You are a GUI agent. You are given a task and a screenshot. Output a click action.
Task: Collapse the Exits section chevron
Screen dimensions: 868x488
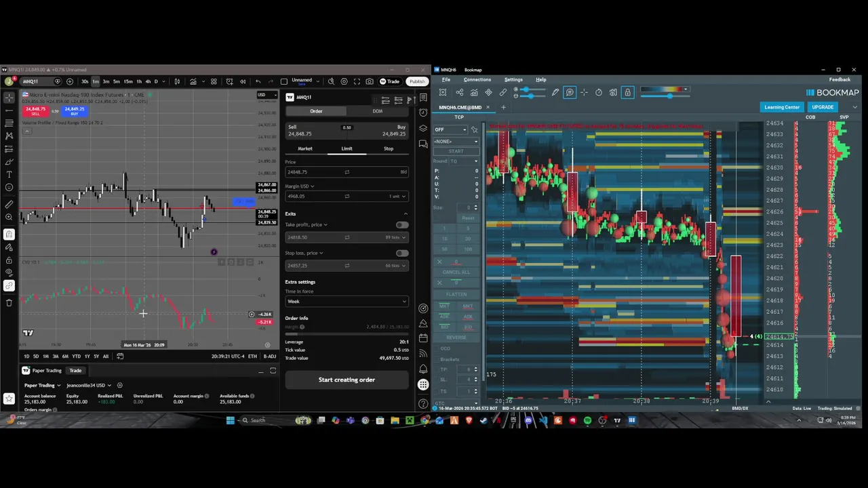tap(406, 213)
